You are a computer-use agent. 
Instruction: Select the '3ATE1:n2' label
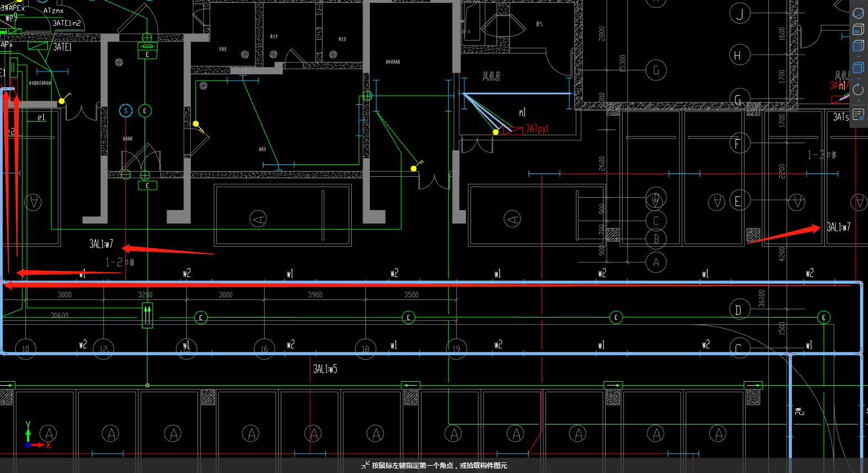click(x=67, y=24)
